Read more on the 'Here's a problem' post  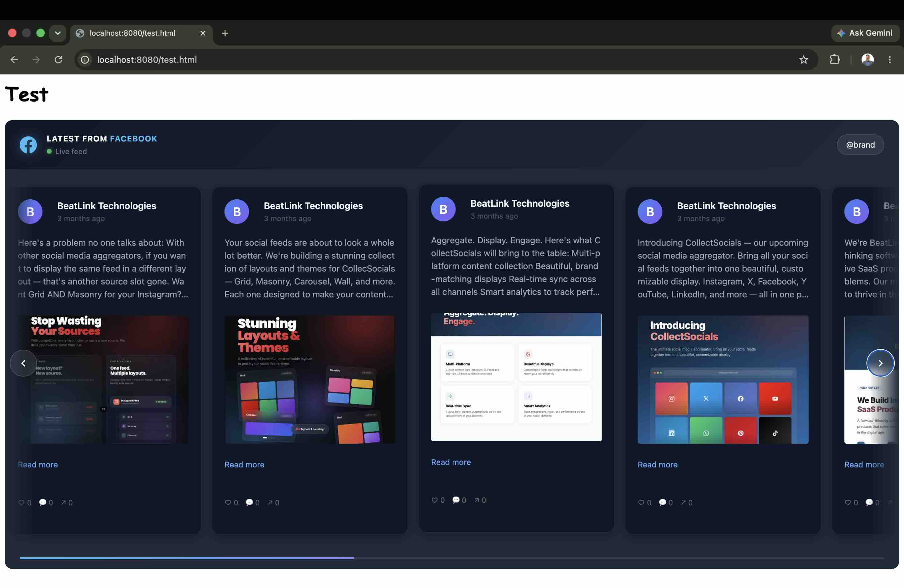tap(38, 465)
